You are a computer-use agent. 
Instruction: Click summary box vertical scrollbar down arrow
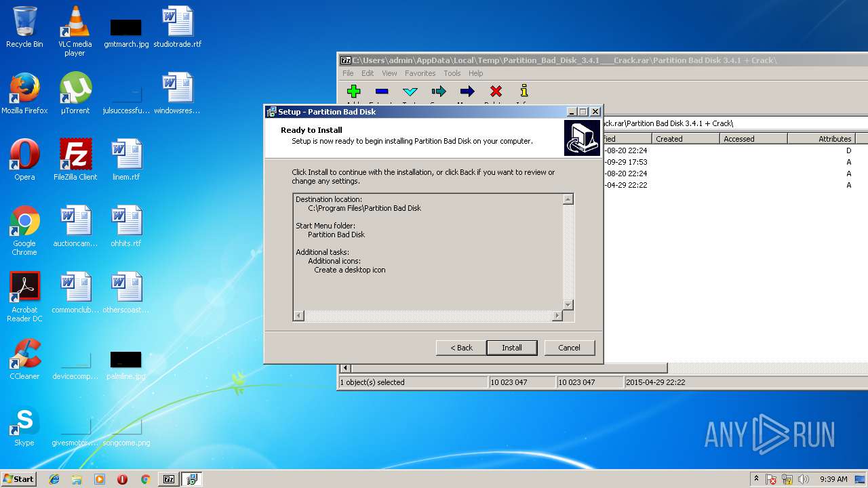pos(568,305)
